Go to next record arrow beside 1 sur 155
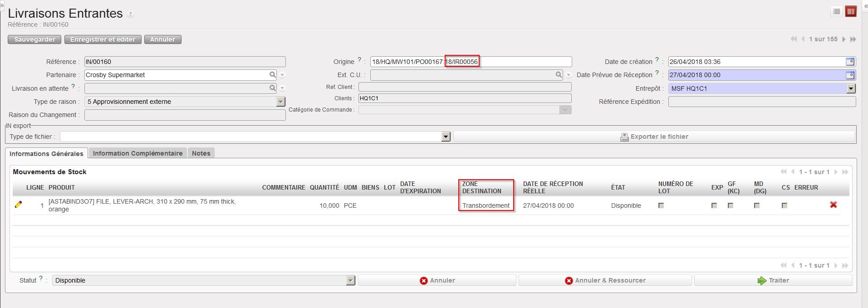This screenshot has height=308, width=868. pos(843,39)
